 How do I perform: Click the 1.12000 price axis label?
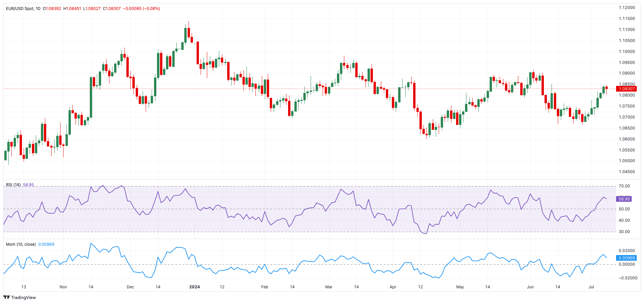coord(626,8)
